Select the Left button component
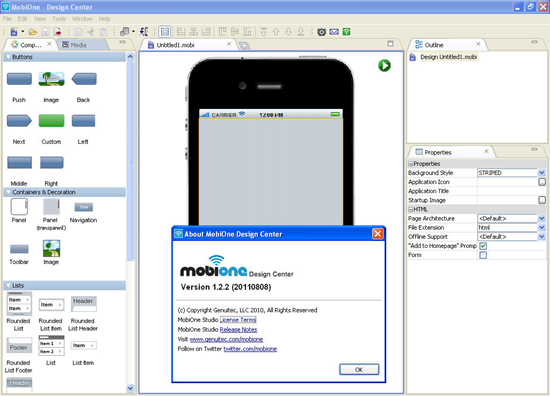This screenshot has height=396, width=550. pyautogui.click(x=83, y=121)
